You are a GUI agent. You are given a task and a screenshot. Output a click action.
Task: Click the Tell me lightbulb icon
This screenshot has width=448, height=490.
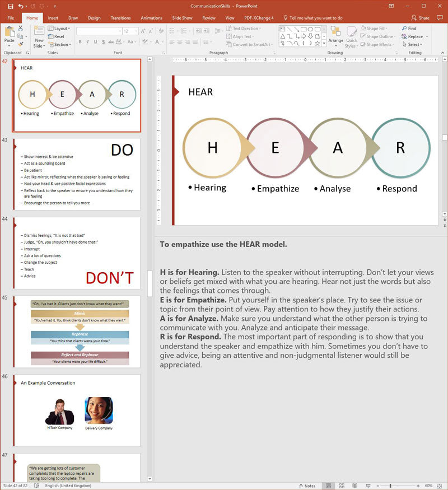(285, 18)
